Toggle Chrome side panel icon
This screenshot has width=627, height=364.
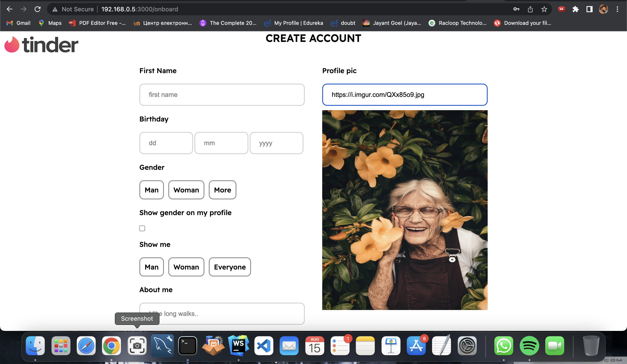tap(589, 9)
